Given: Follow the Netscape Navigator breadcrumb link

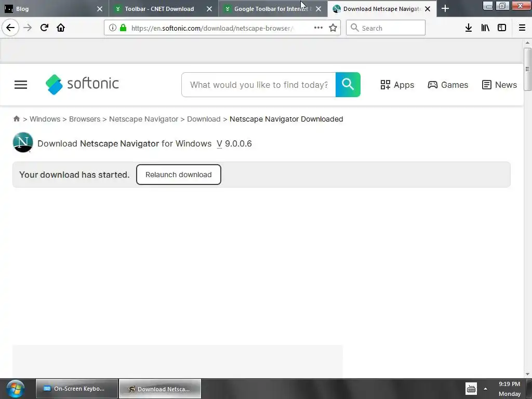Looking at the screenshot, I should click(x=143, y=119).
